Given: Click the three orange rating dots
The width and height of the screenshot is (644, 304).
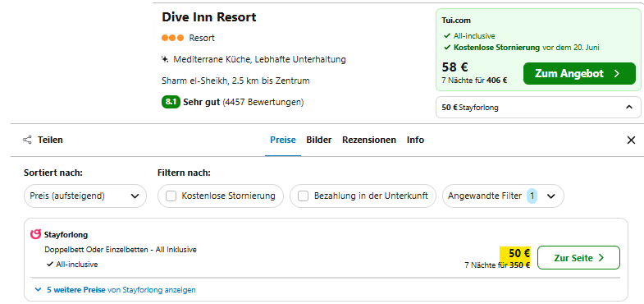Looking at the screenshot, I should (x=172, y=38).
